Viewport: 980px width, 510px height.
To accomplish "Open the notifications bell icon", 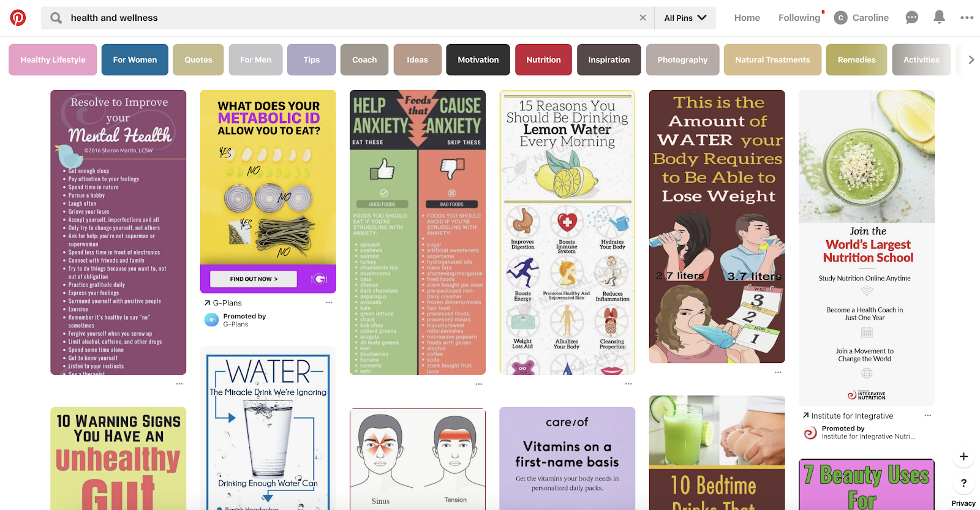I will coord(939,17).
